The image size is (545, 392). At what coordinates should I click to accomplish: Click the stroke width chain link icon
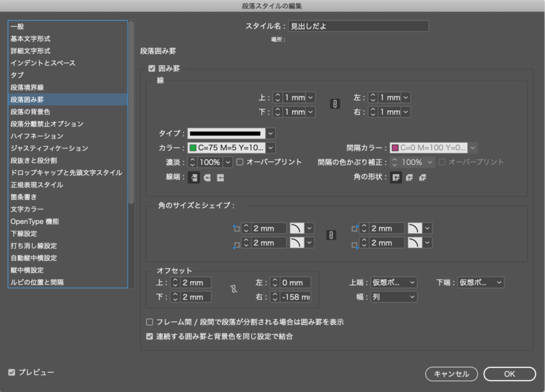[x=335, y=104]
